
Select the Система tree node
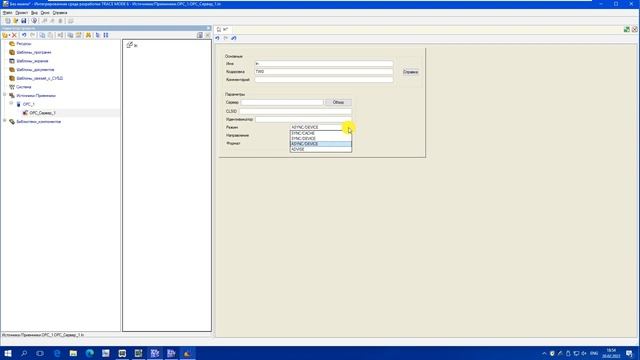(24, 87)
